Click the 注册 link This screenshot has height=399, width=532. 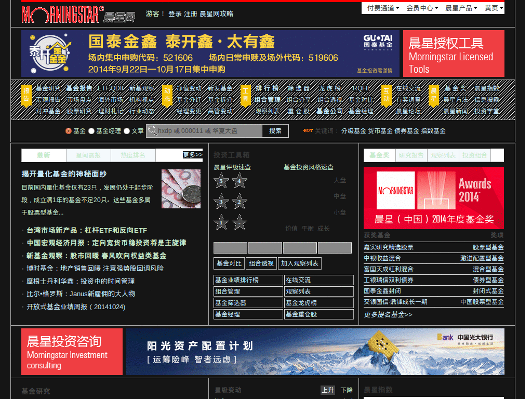191,14
